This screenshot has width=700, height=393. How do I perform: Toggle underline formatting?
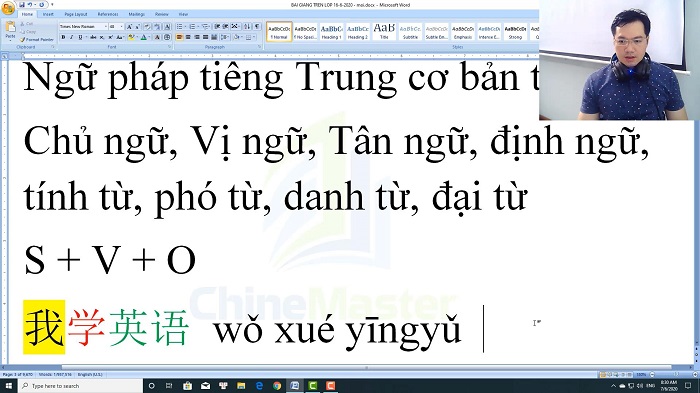tap(80, 37)
